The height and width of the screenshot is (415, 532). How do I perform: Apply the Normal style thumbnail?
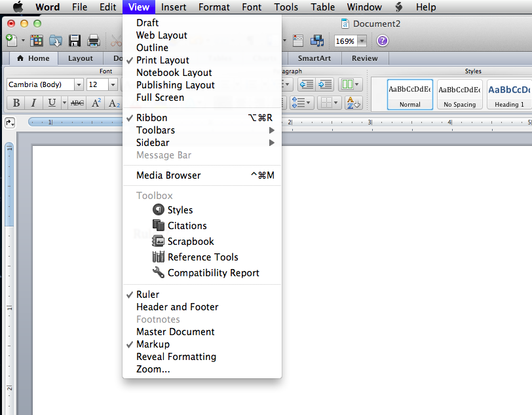[410, 95]
